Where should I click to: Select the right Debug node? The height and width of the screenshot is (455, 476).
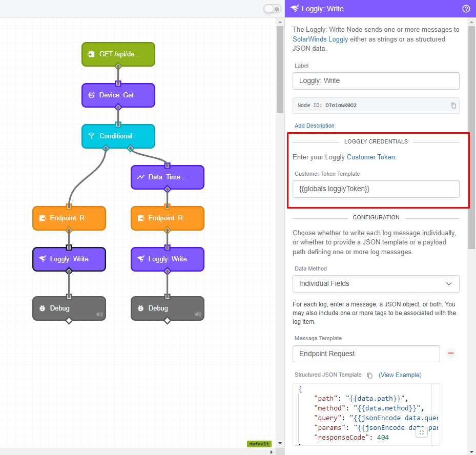[x=168, y=308]
